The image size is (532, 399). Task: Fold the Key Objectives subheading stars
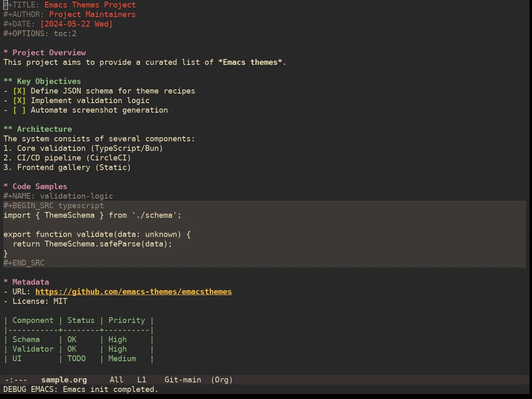tap(8, 81)
